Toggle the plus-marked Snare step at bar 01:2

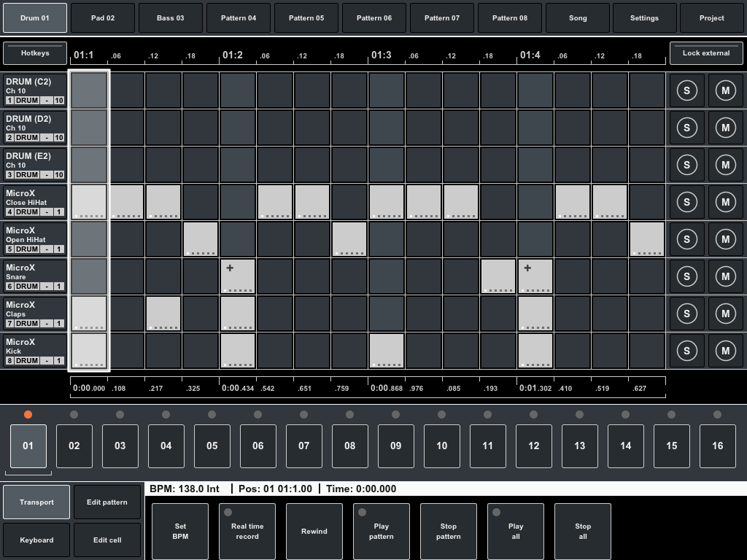237,276
